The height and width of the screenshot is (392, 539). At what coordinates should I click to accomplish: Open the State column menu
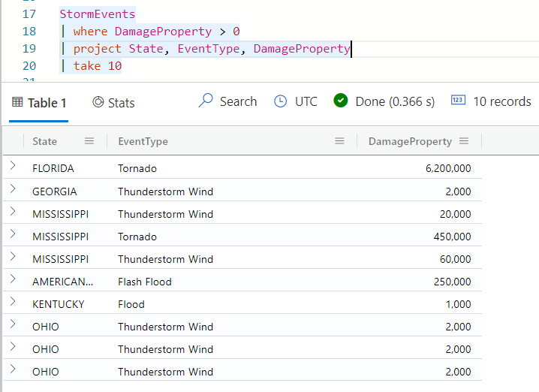click(x=89, y=141)
